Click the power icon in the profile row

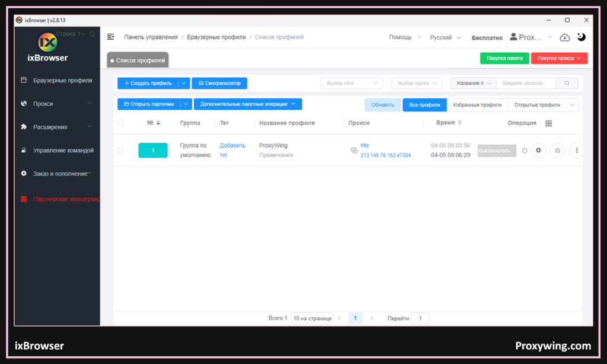pos(524,151)
